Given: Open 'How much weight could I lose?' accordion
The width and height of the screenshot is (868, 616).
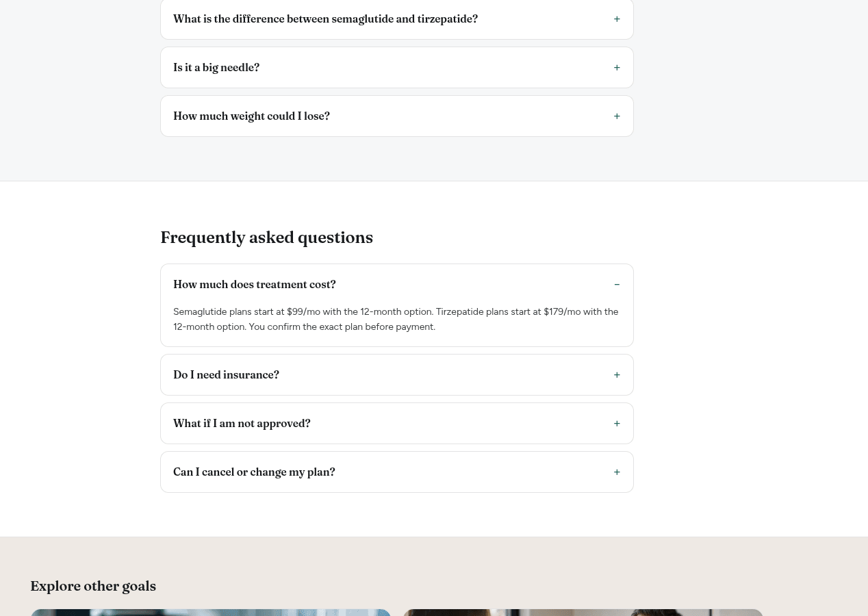Looking at the screenshot, I should (x=251, y=116).
